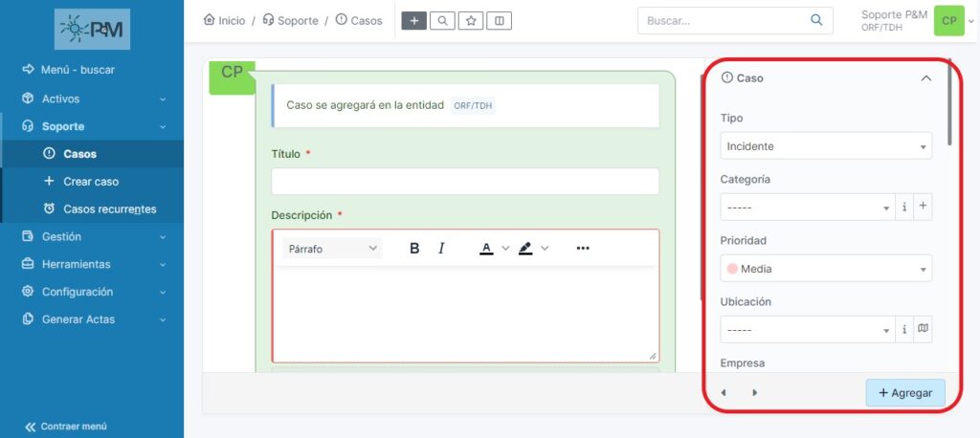Click the Título input field
This screenshot has height=438, width=980.
465,182
